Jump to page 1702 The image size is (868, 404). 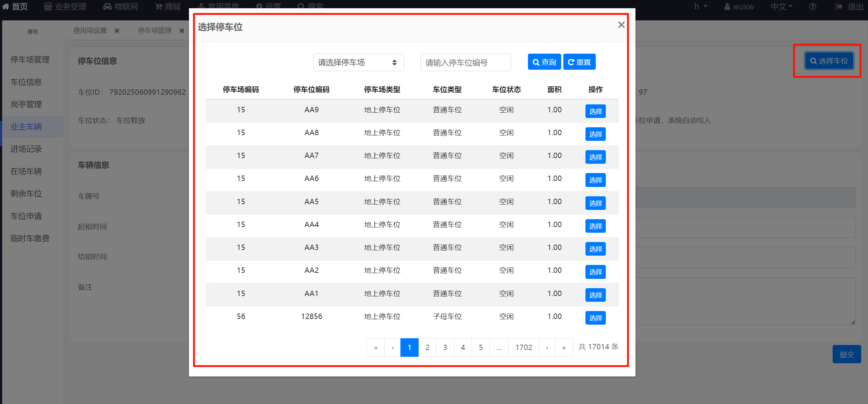pos(524,348)
